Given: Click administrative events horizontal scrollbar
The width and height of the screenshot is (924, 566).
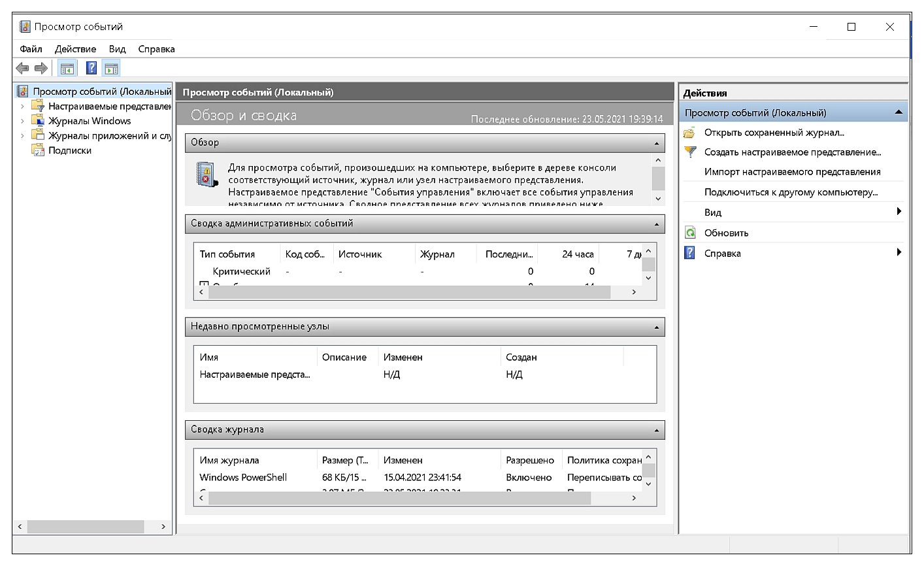Looking at the screenshot, I should pyautogui.click(x=409, y=292).
